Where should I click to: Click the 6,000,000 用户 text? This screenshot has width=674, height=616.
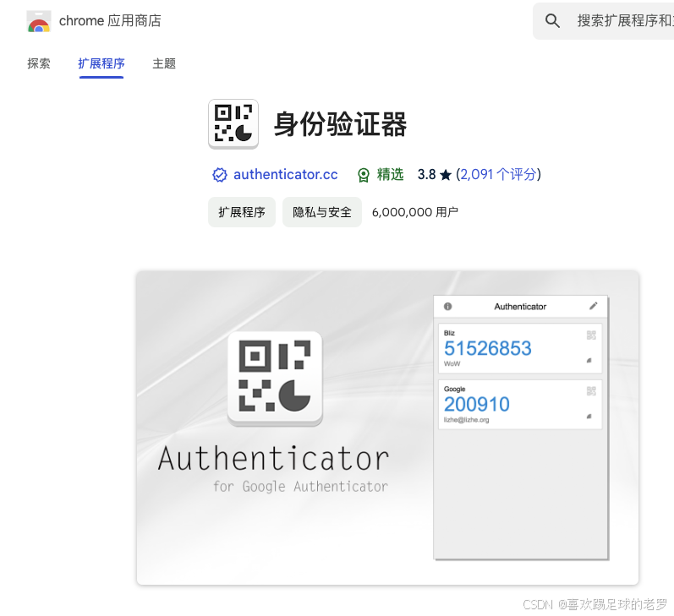point(415,212)
